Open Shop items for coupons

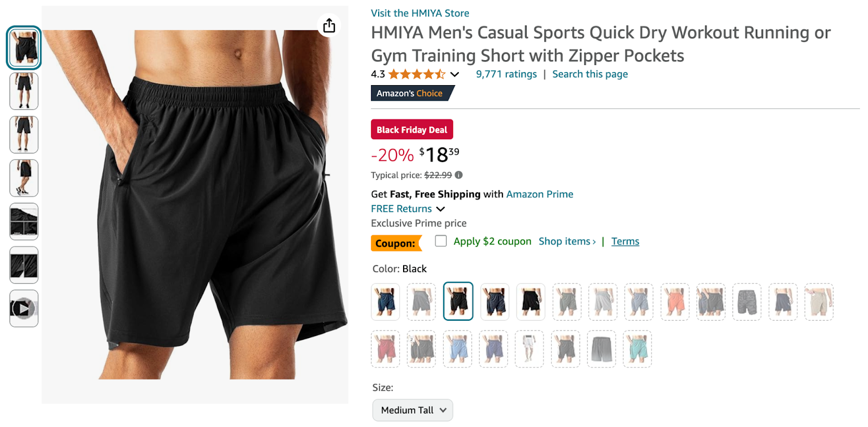pos(566,241)
